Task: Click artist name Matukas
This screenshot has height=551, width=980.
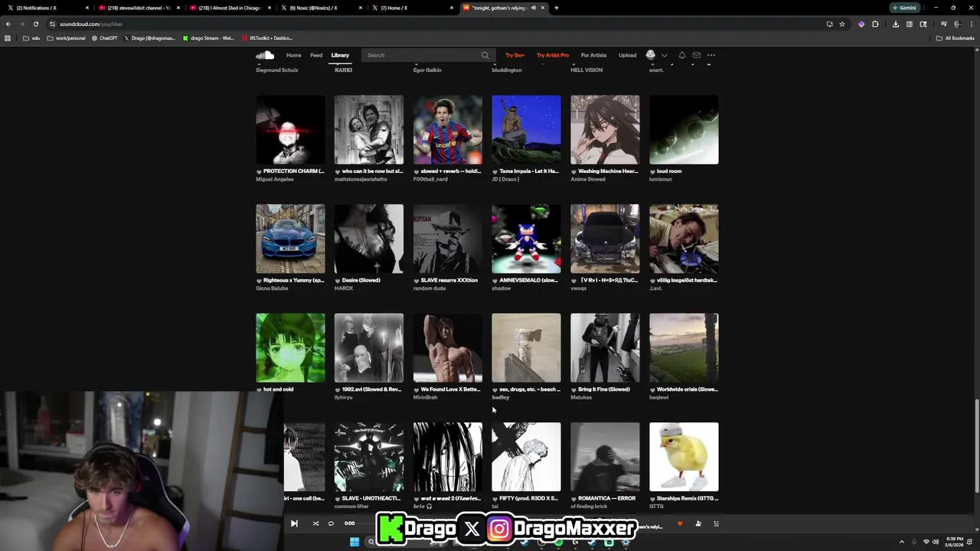Action: pos(581,397)
